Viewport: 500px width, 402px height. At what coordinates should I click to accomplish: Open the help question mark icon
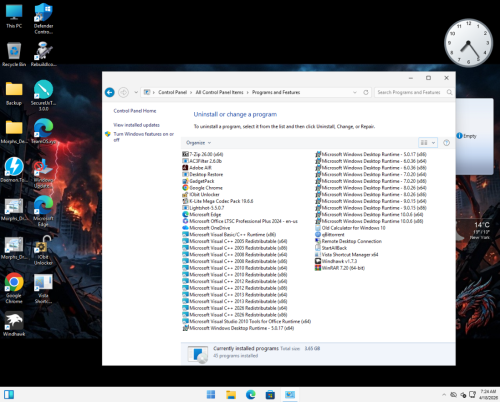point(446,143)
